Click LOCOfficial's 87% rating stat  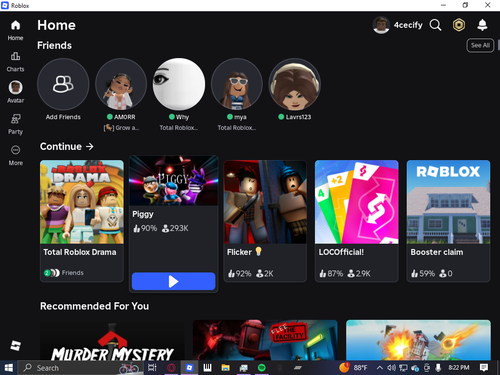331,274
